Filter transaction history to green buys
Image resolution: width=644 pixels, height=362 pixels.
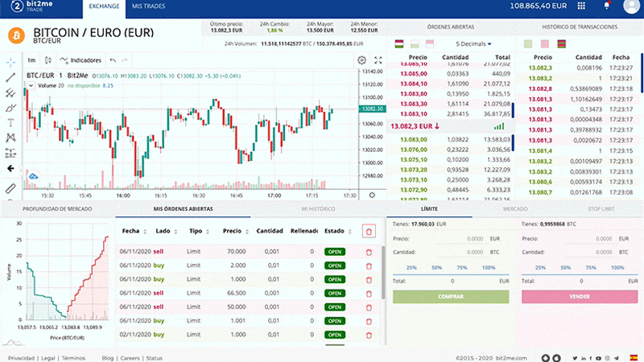coord(528,44)
